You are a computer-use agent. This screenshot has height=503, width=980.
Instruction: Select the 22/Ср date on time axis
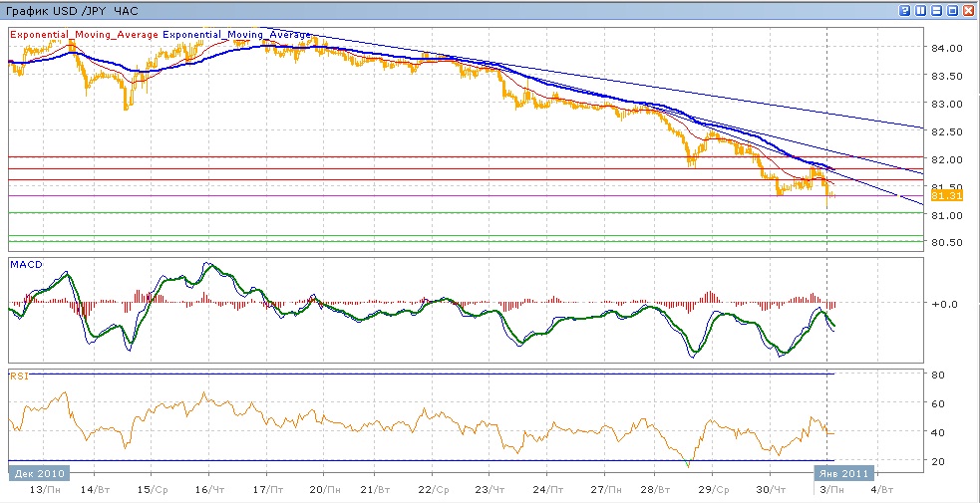click(x=433, y=490)
